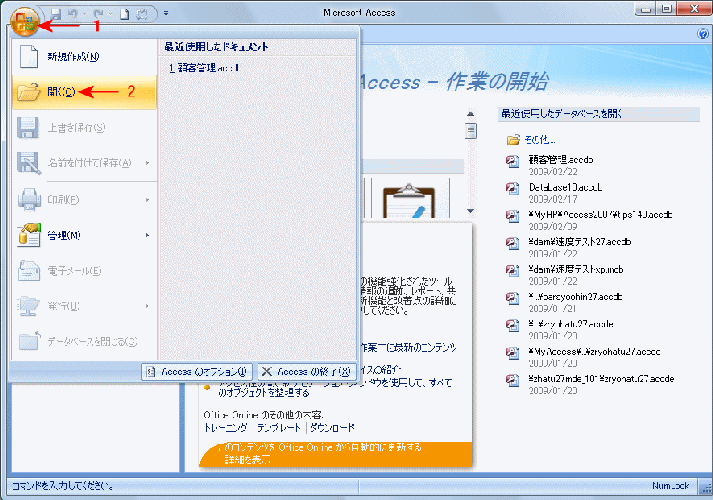Click the close database folder icon
The width and height of the screenshot is (713, 500).
coord(29,341)
